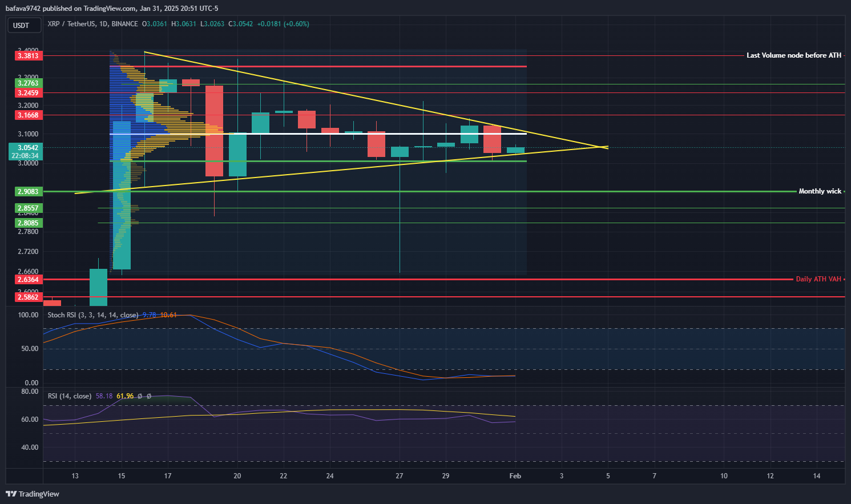The height and width of the screenshot is (504, 851).
Task: Click the 17 date label on time axis
Action: [x=168, y=476]
